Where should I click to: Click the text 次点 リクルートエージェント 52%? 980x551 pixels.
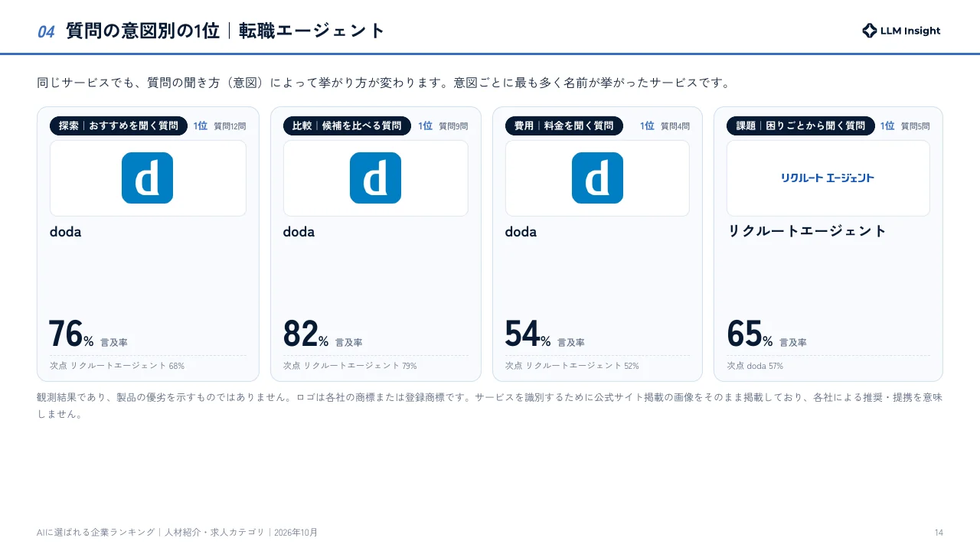572,366
